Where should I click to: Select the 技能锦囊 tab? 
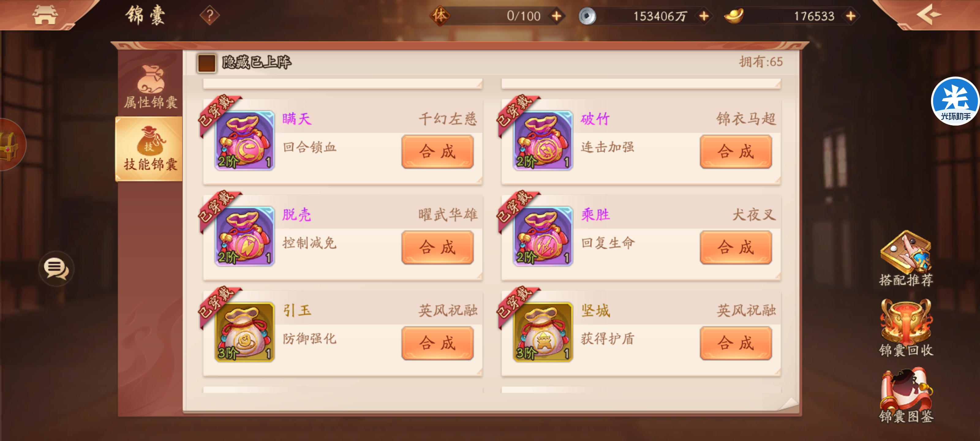(149, 149)
